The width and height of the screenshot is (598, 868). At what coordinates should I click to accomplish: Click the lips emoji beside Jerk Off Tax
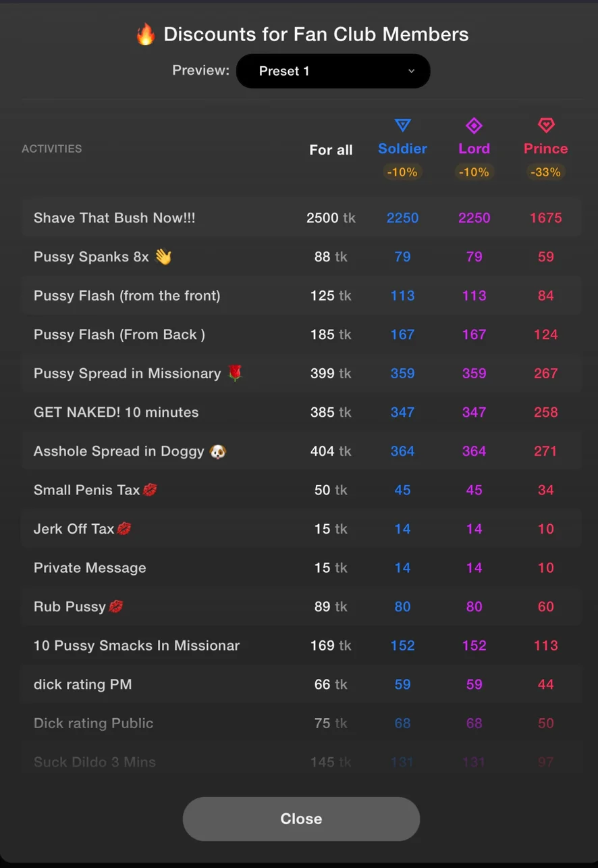[x=124, y=529]
